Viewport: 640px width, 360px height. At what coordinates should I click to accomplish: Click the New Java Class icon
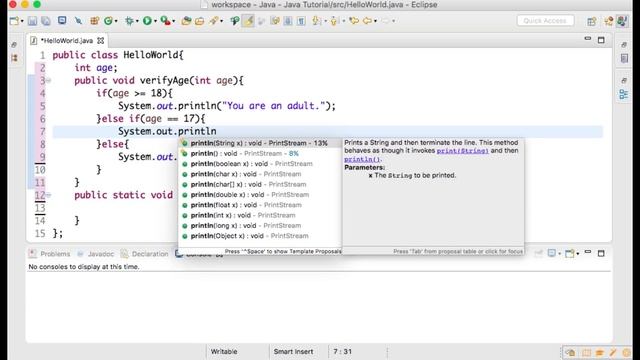pos(108,21)
